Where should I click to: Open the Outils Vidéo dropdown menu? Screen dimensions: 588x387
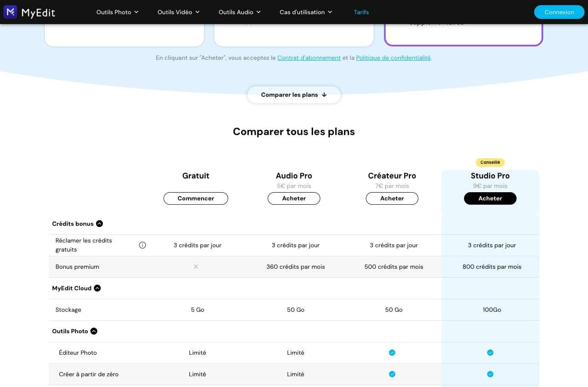tap(179, 12)
